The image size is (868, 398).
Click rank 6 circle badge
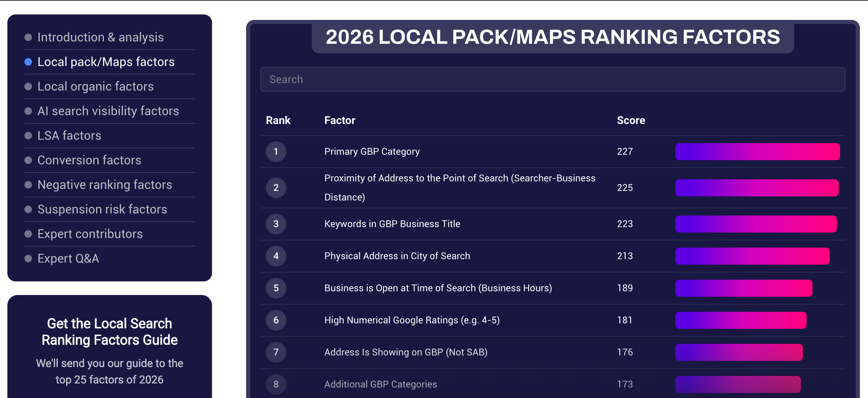276,320
